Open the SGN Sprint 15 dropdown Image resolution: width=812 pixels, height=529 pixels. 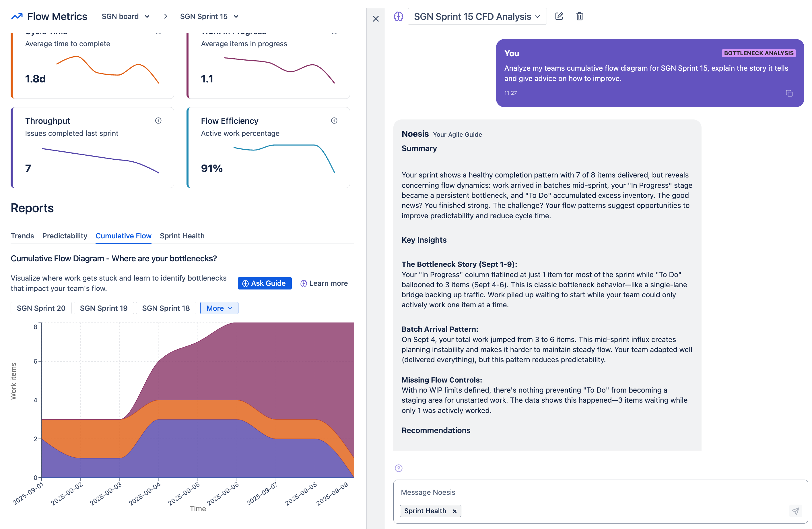(x=209, y=16)
